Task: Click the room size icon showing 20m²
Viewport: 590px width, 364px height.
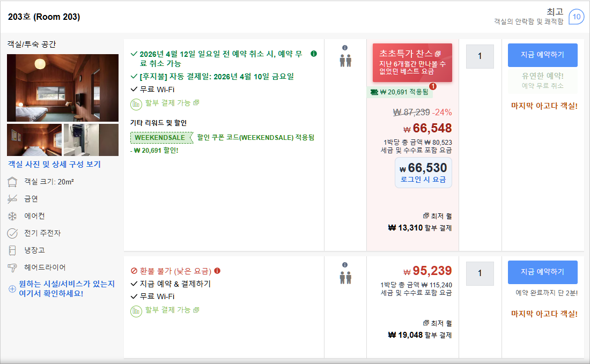Action: [x=11, y=182]
